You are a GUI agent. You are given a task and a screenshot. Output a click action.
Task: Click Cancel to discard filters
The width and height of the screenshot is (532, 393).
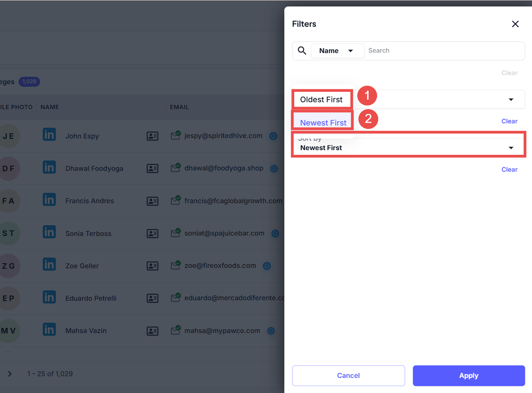(x=348, y=376)
